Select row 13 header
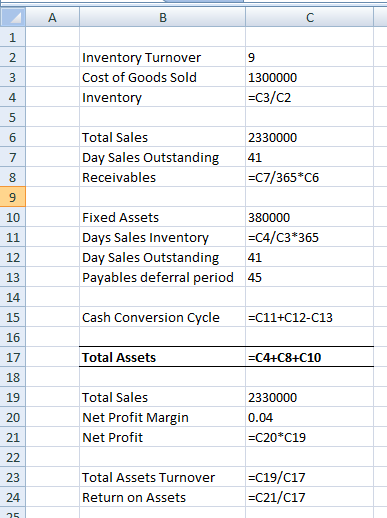The width and height of the screenshot is (387, 518). click(x=13, y=277)
